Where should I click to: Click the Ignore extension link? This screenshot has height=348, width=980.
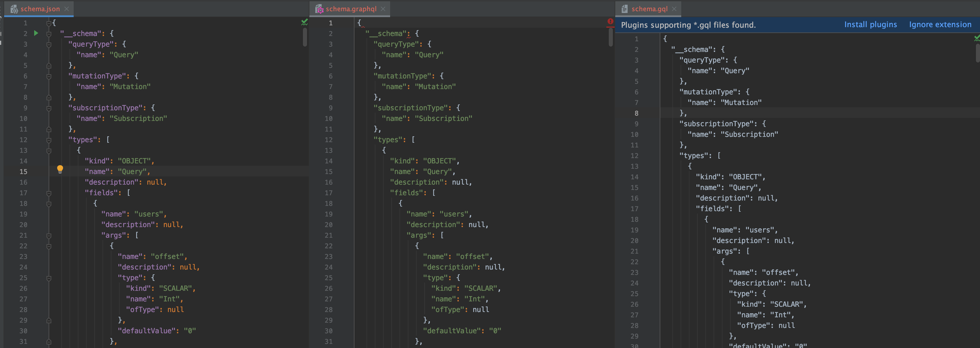click(x=940, y=25)
